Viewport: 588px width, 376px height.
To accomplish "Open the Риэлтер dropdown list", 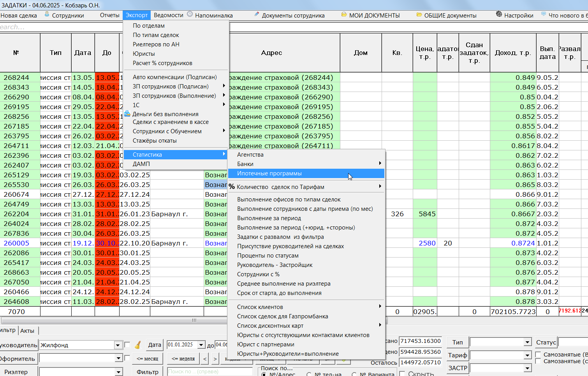I will click(119, 372).
